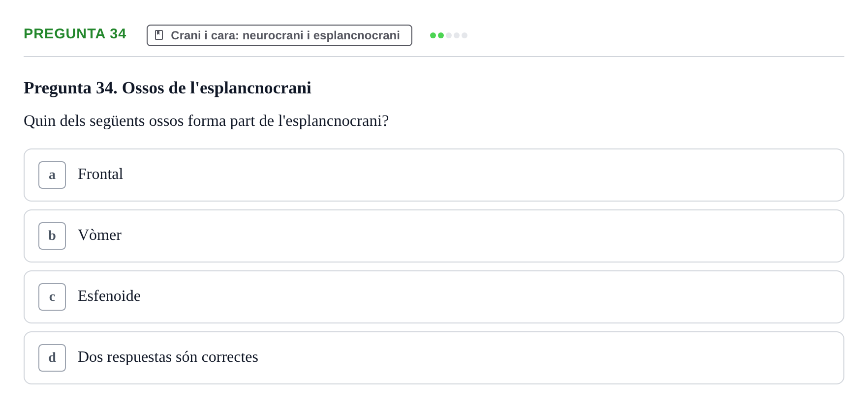Select letter box 'b' for Vòmer
This screenshot has width=868, height=409.
tap(52, 236)
